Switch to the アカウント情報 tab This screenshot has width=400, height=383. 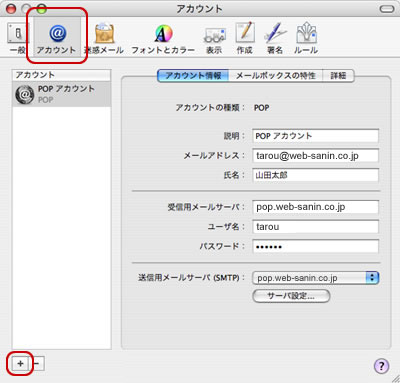(193, 76)
